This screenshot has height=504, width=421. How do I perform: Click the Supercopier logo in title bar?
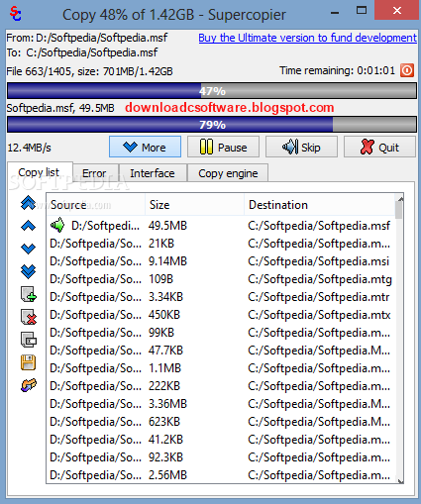pos(16,14)
